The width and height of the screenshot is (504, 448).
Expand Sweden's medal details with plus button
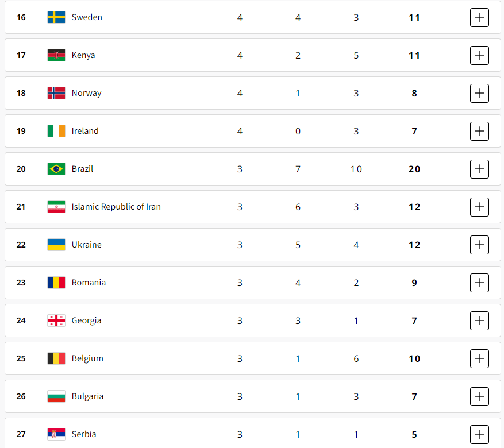click(479, 17)
